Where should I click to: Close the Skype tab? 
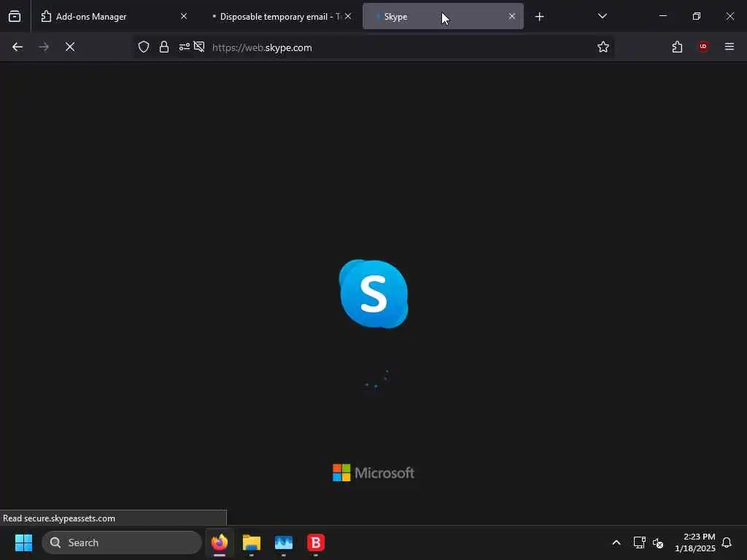(x=511, y=16)
